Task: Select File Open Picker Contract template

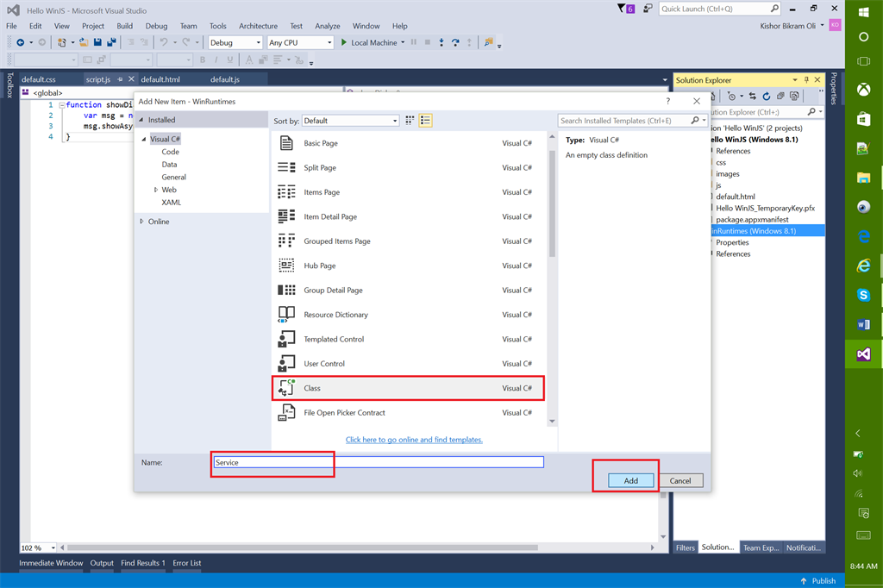Action: point(408,413)
